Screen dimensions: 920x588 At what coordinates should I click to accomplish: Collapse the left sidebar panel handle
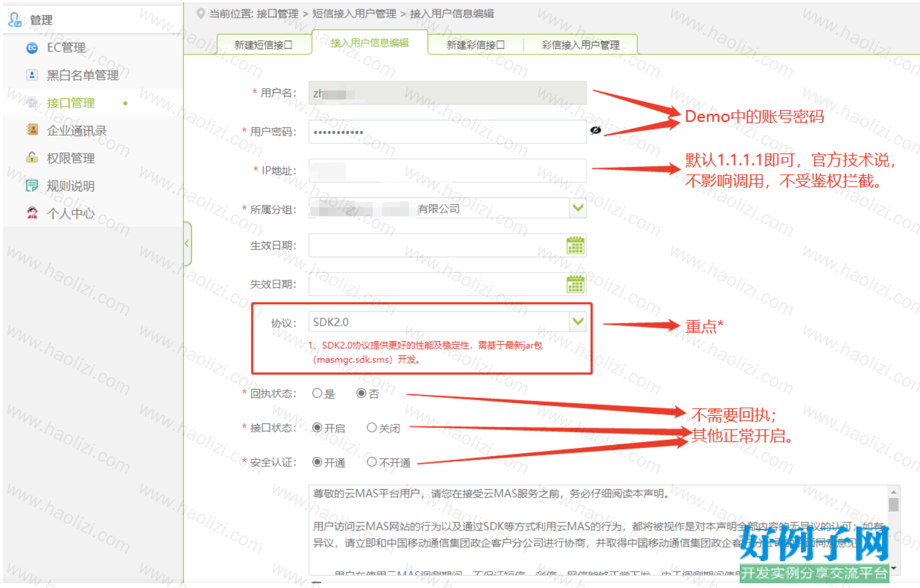(x=187, y=243)
